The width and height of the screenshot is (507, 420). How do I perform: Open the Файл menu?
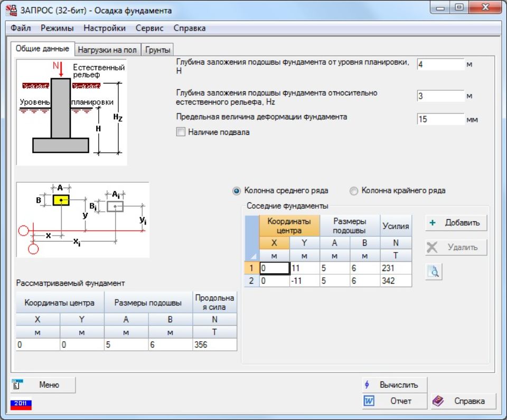coord(21,28)
